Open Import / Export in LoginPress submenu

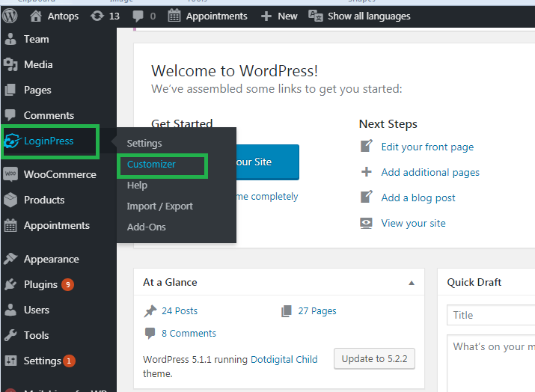point(159,206)
